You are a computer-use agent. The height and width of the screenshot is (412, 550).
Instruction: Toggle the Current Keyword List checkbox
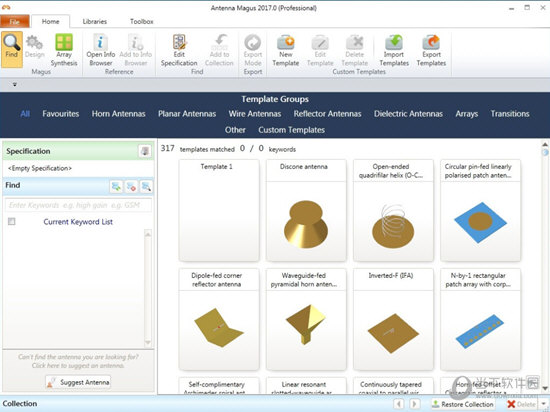coord(12,221)
